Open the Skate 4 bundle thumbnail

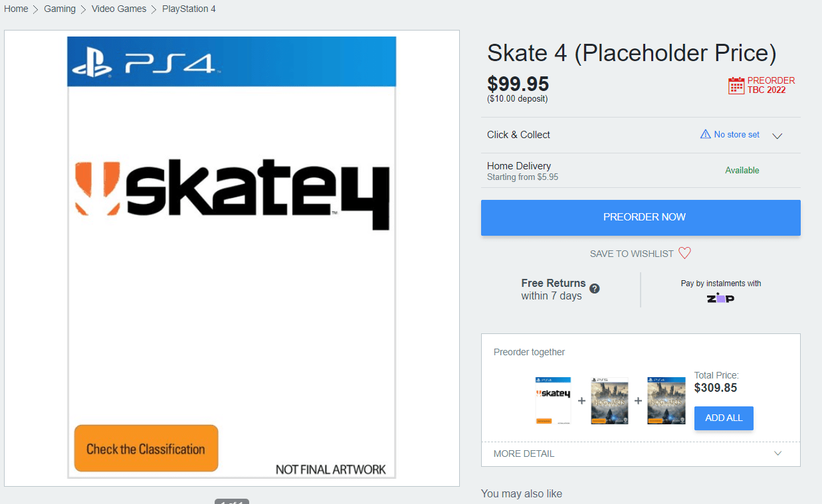pos(553,400)
